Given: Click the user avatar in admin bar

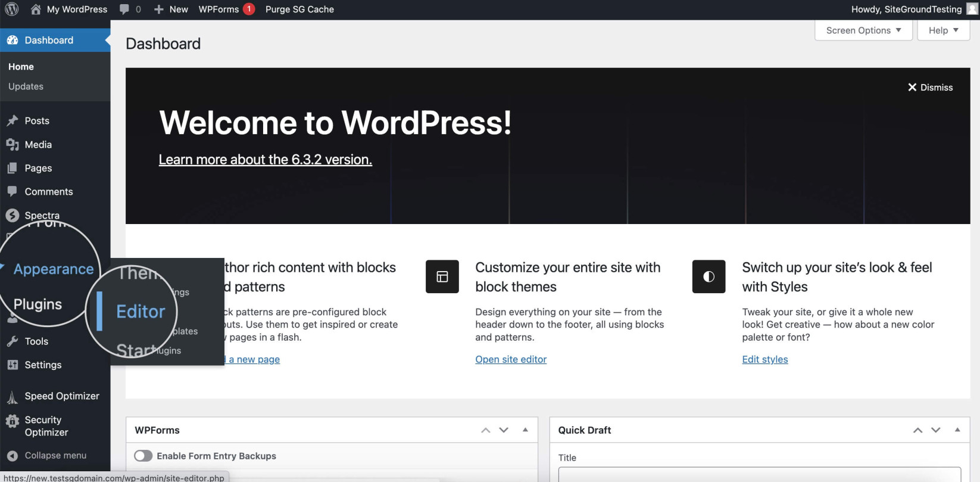Looking at the screenshot, I should point(972,9).
